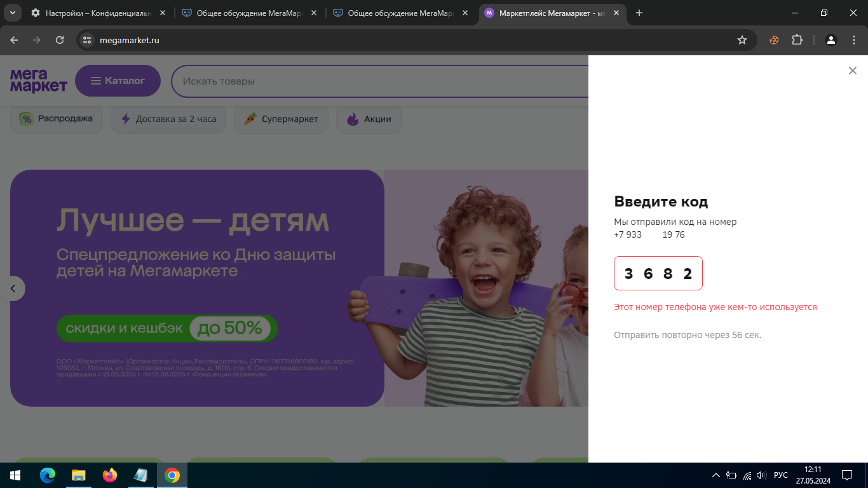Open the Chrome three-dot menu
This screenshot has width=868, height=488.
click(853, 40)
